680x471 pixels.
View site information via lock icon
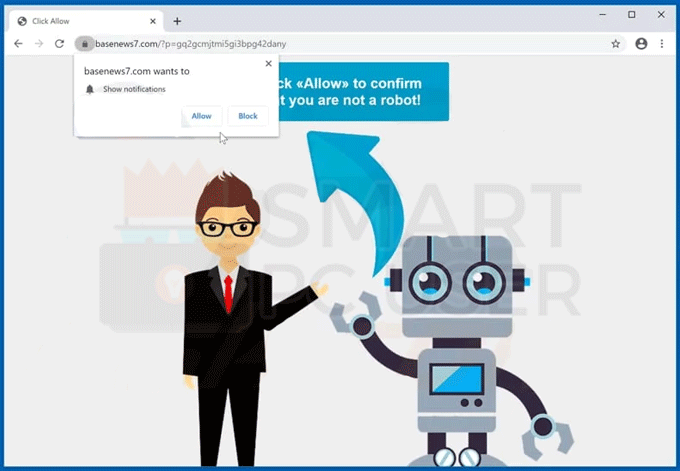(85, 44)
